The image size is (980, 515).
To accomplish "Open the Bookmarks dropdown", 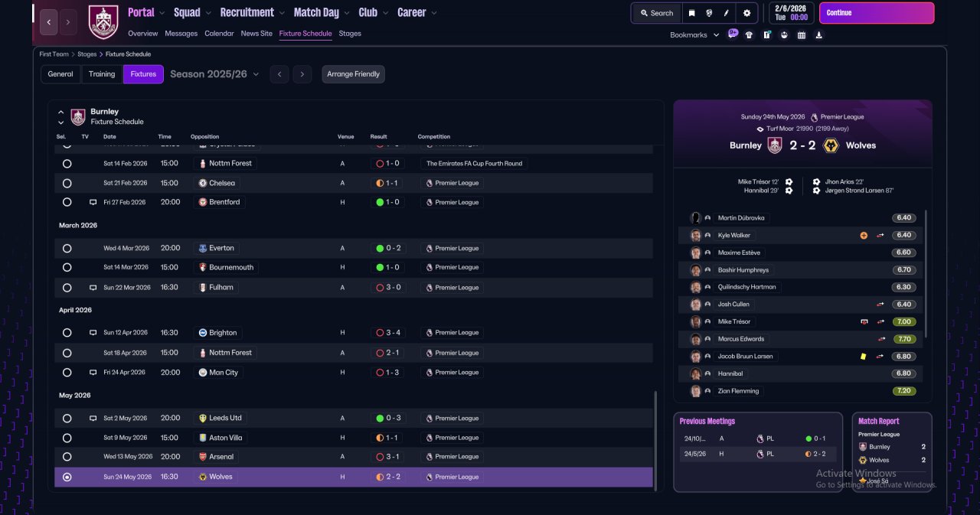I will 694,35.
